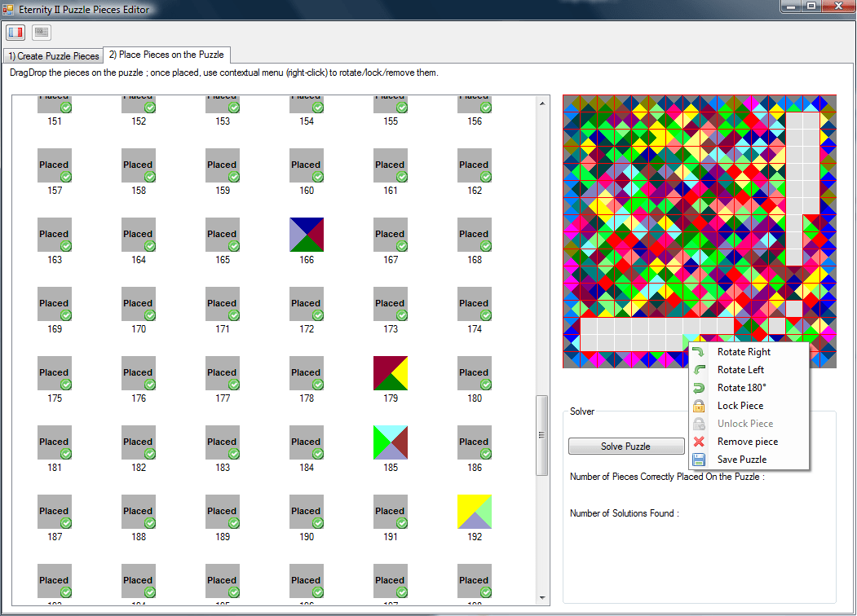Click the Rotate 180° arrow icon

point(699,388)
